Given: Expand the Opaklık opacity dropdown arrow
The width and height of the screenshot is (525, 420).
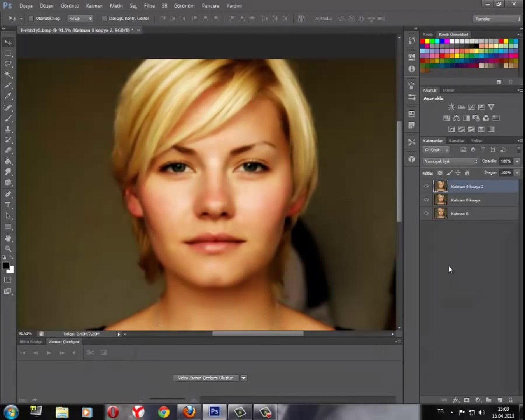Looking at the screenshot, I should click(517, 161).
